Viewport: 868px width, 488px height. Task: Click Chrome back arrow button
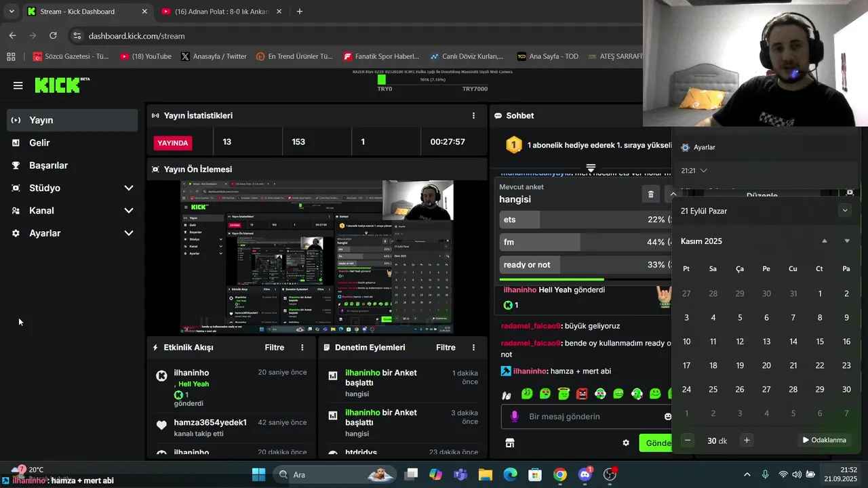click(x=12, y=35)
